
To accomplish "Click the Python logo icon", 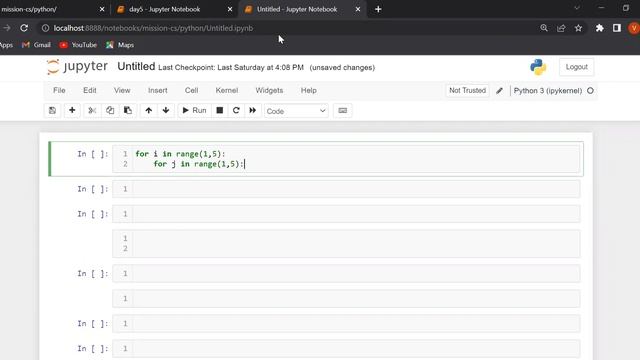I will pyautogui.click(x=538, y=67).
